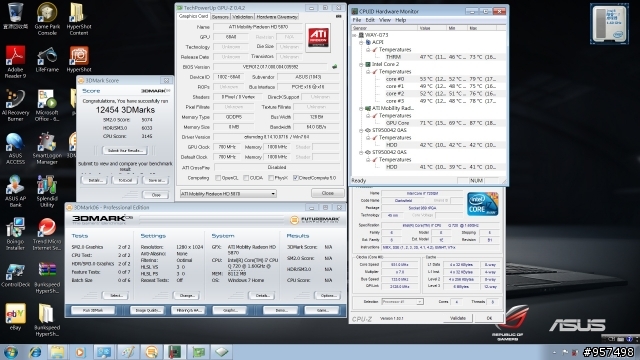This screenshot has width=640, height=360.
Task: Open the Hardware Giveaway tab in GPU-Z
Action: point(277,17)
